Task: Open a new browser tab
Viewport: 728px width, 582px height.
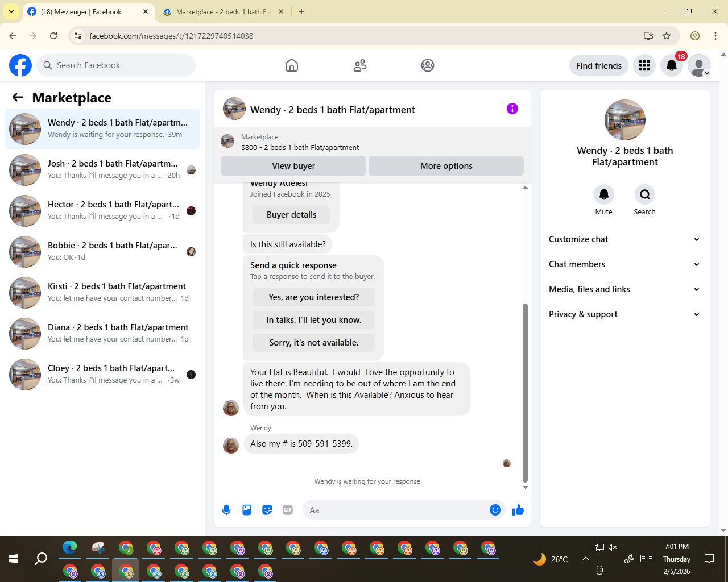Action: tap(301, 11)
